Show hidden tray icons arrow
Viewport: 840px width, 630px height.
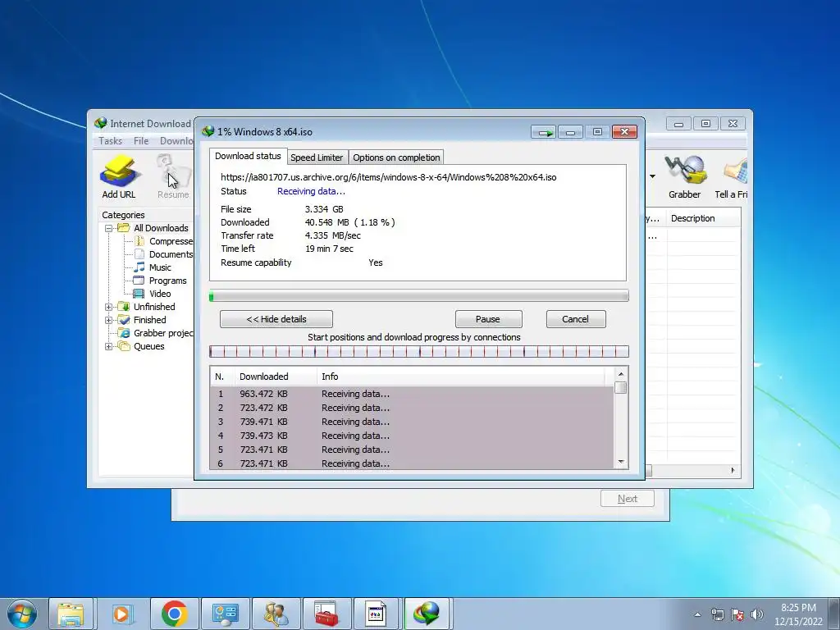click(697, 614)
